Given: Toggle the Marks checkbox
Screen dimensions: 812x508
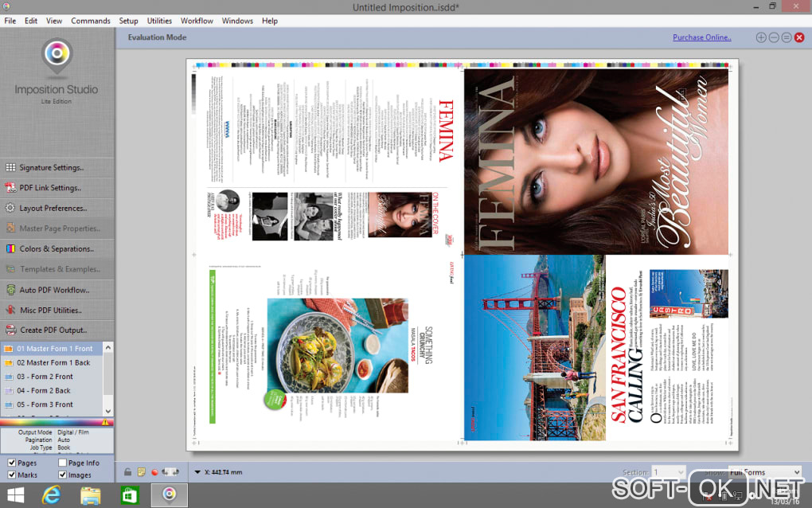Looking at the screenshot, I should point(11,475).
